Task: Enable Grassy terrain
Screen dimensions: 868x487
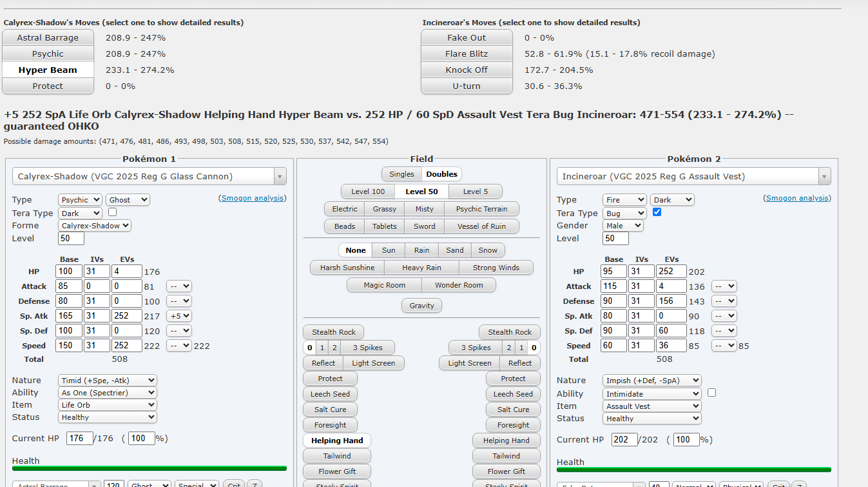Action: pos(385,209)
